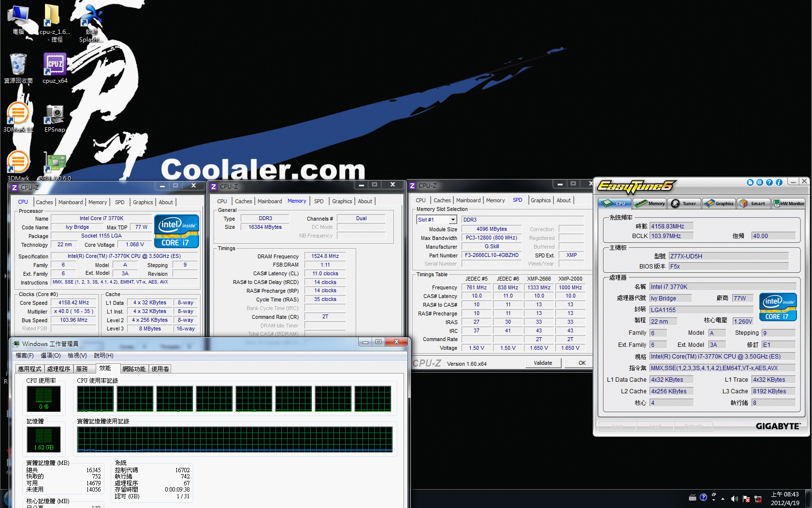Open EasyTune6 Graphics tab

coord(719,203)
